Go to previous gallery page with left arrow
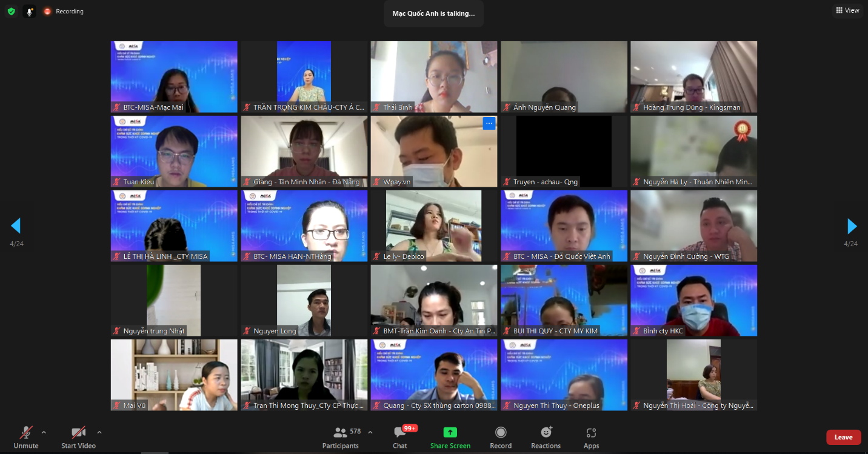This screenshot has width=868, height=454. (16, 226)
